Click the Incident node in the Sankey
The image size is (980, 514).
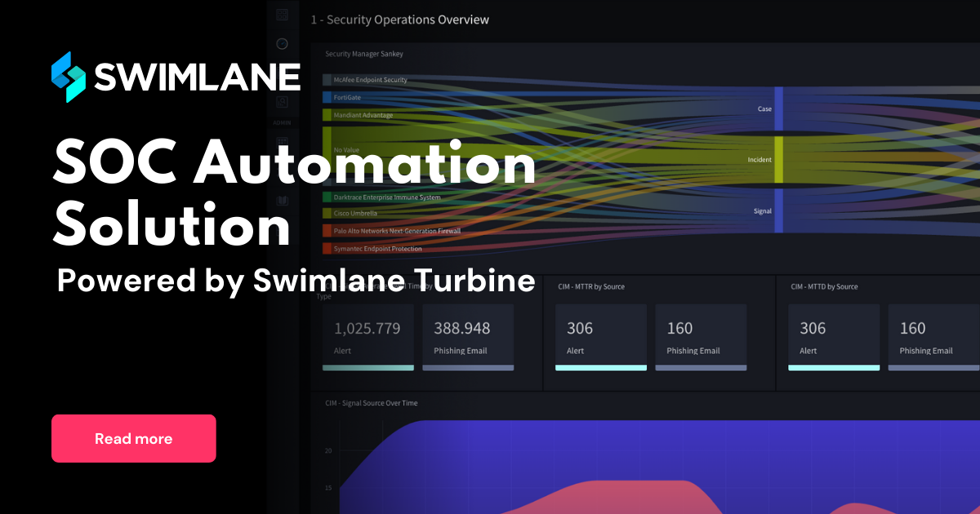pyautogui.click(x=778, y=160)
